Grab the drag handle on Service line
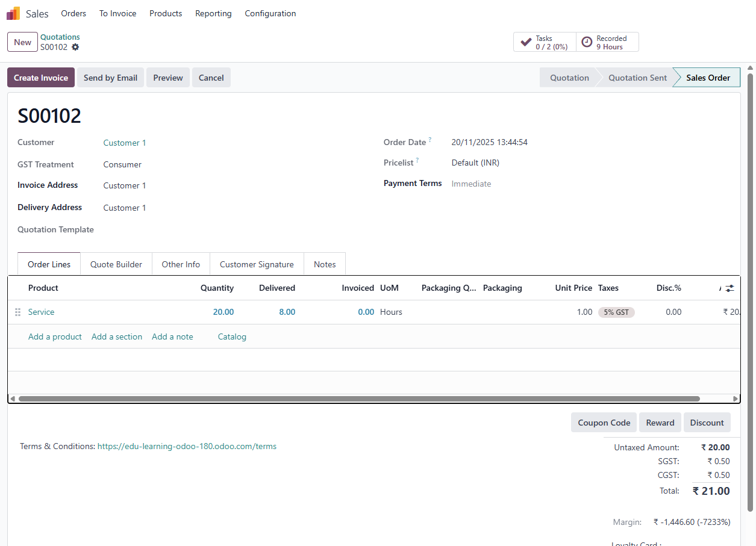The width and height of the screenshot is (756, 546). [17, 312]
